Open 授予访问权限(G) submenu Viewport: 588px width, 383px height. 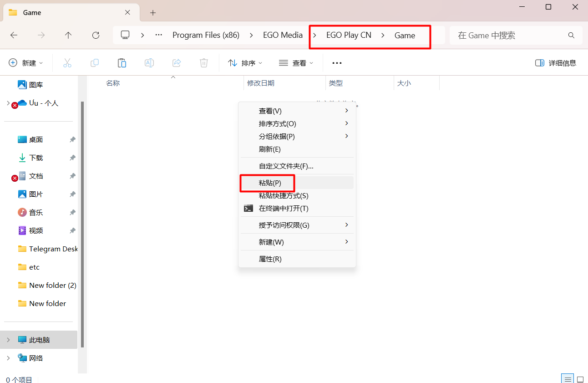click(x=297, y=225)
